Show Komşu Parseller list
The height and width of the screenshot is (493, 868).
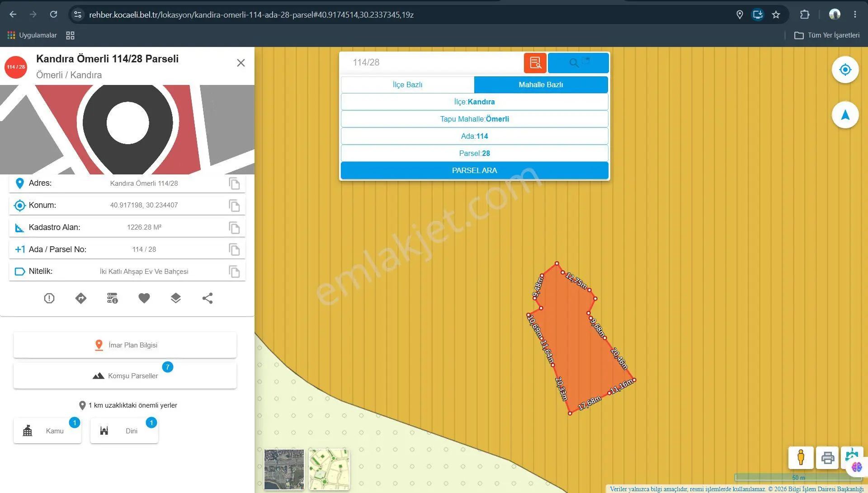125,376
